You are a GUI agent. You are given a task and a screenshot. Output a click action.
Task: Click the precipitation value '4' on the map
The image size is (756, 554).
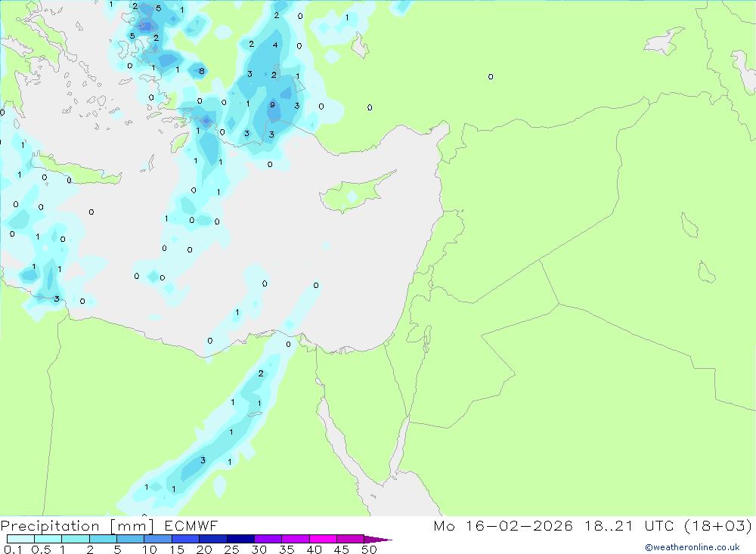(x=275, y=45)
